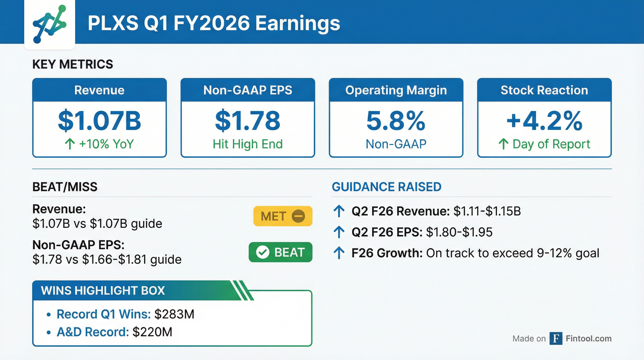Click the green arrow beside Day of Report
Image resolution: width=644 pixels, height=360 pixels.
(503, 144)
